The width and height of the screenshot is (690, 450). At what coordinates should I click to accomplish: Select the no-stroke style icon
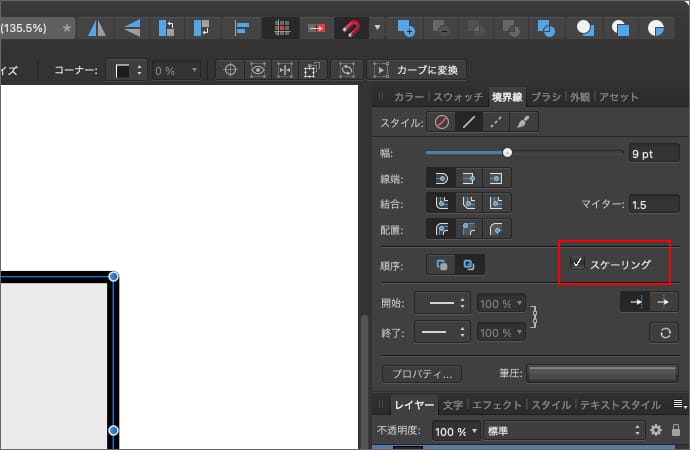tap(442, 123)
